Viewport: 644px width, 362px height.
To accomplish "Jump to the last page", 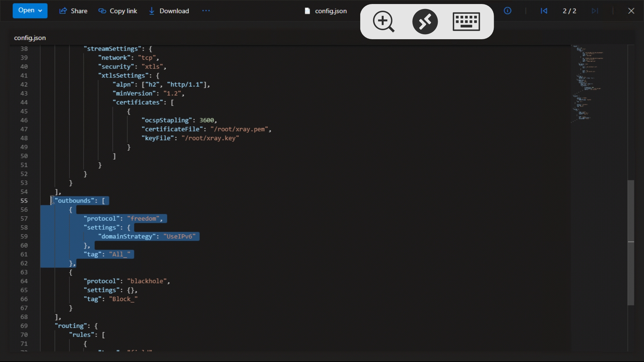I will (x=595, y=11).
